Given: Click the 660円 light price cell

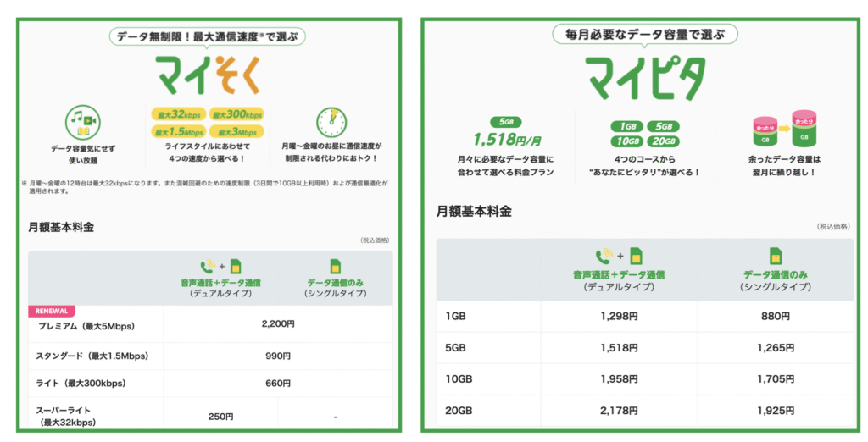Looking at the screenshot, I should (278, 383).
